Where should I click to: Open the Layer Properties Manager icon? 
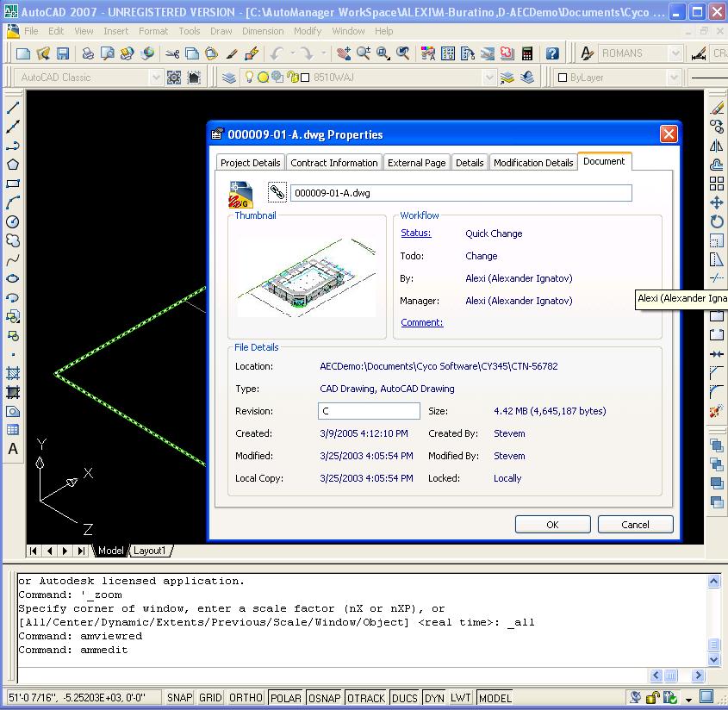[x=229, y=78]
